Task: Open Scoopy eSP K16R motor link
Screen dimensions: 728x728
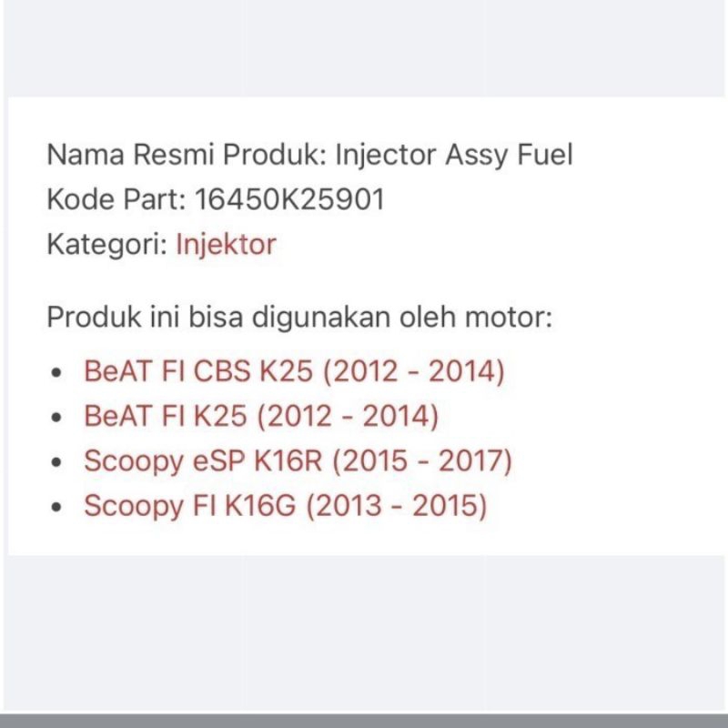Action: [298, 460]
